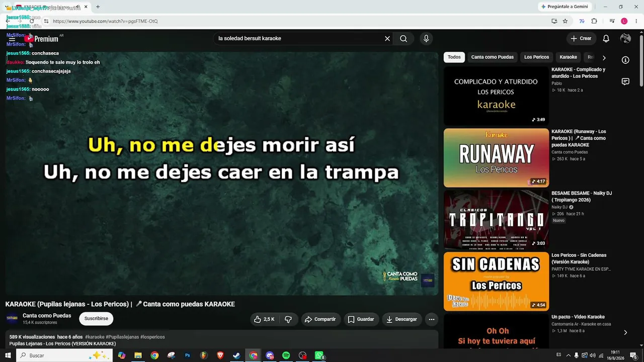The width and height of the screenshot is (644, 362).
Task: Expand the right sidebar with the chevron arrow
Action: 625,332
